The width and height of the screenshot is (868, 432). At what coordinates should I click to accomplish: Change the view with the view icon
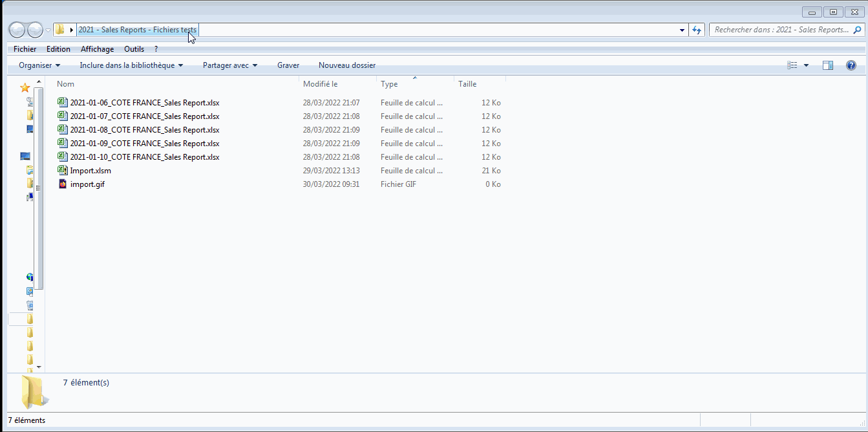pos(792,65)
